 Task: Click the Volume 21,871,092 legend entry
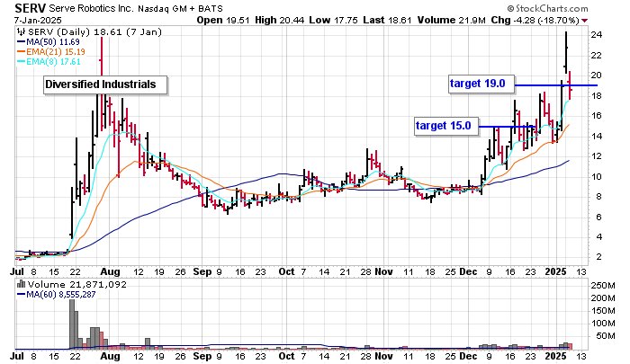pyautogui.click(x=76, y=285)
